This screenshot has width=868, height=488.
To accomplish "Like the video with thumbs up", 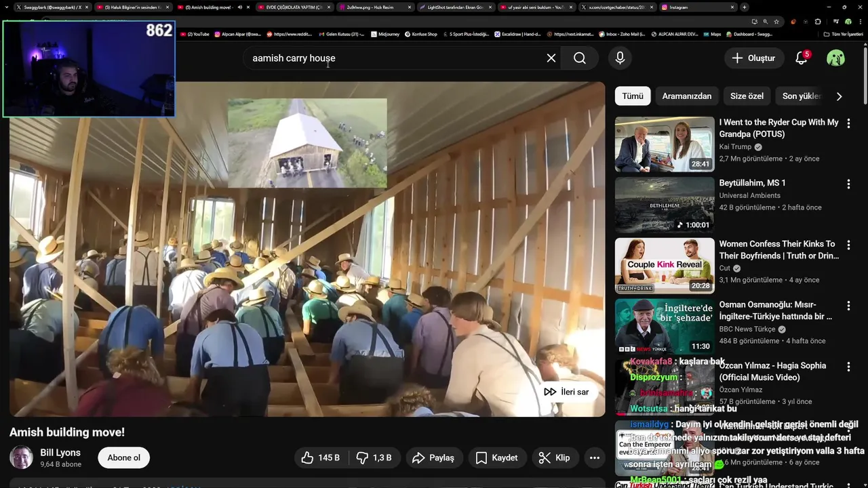I will 320,458.
